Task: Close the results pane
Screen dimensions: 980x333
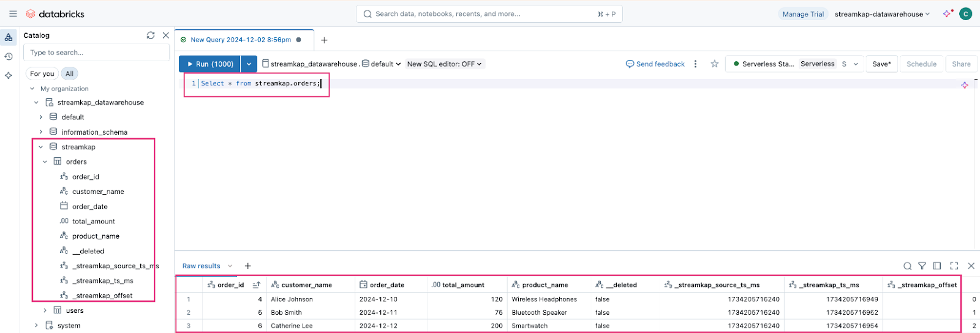Action: pos(971,266)
